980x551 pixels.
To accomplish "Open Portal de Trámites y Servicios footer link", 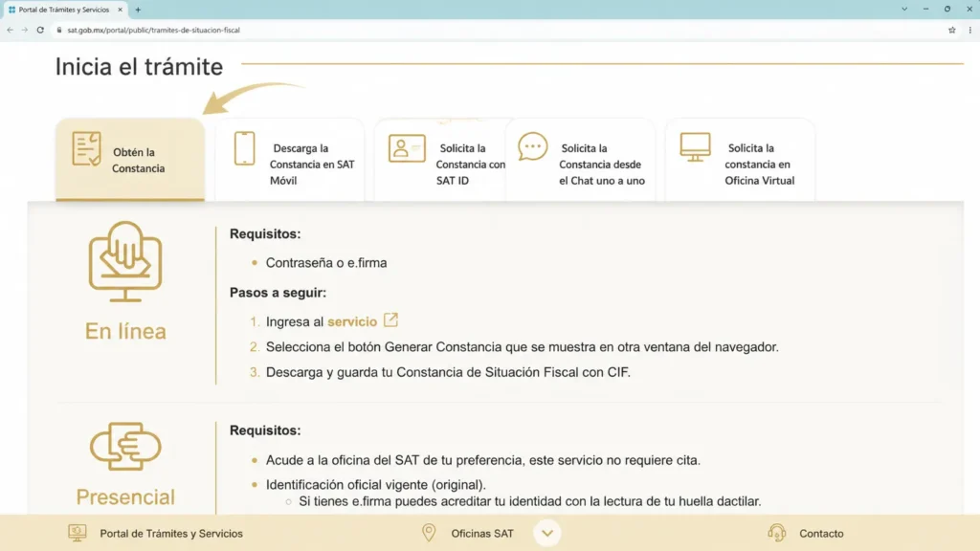I will click(x=171, y=534).
